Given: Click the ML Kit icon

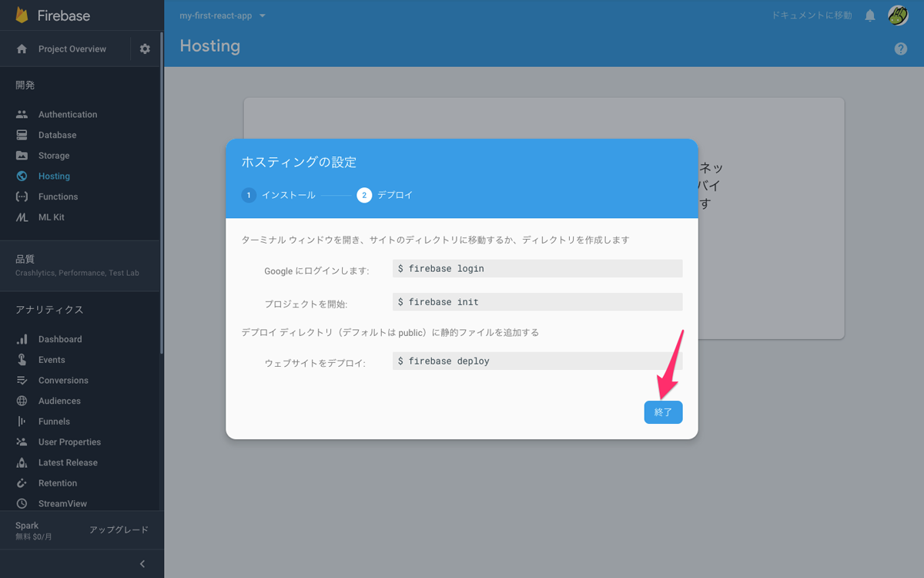Looking at the screenshot, I should coord(22,217).
